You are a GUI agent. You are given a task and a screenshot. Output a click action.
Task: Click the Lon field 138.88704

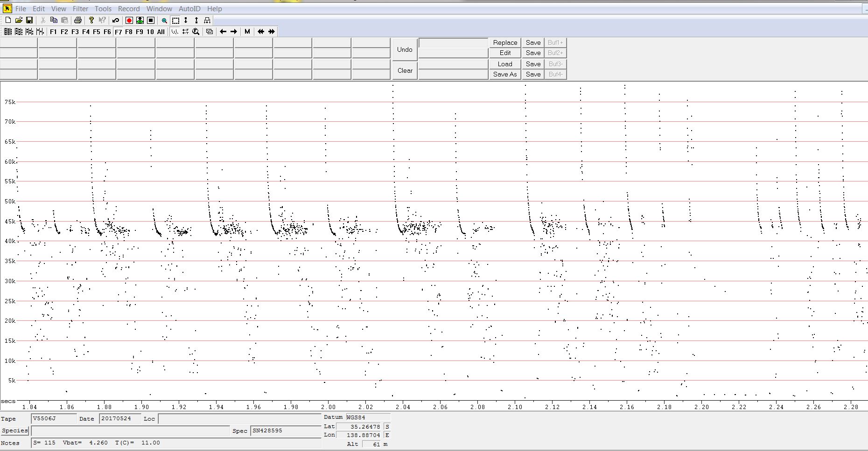[x=359, y=435]
